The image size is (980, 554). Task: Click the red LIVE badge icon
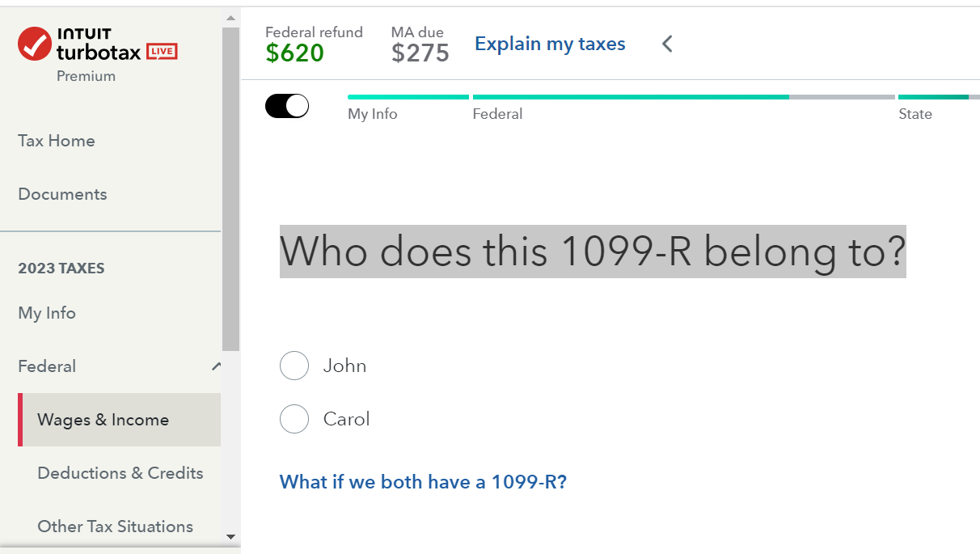click(162, 53)
